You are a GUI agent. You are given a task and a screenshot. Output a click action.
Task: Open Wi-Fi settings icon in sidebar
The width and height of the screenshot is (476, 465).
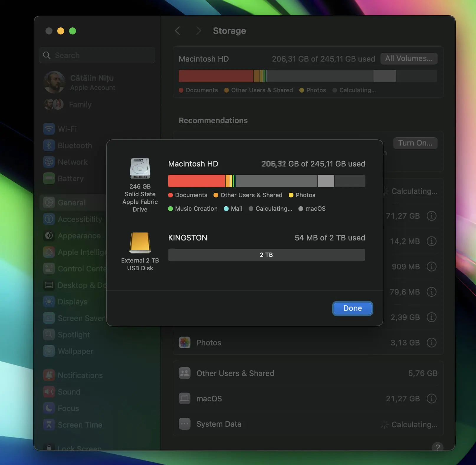[49, 129]
